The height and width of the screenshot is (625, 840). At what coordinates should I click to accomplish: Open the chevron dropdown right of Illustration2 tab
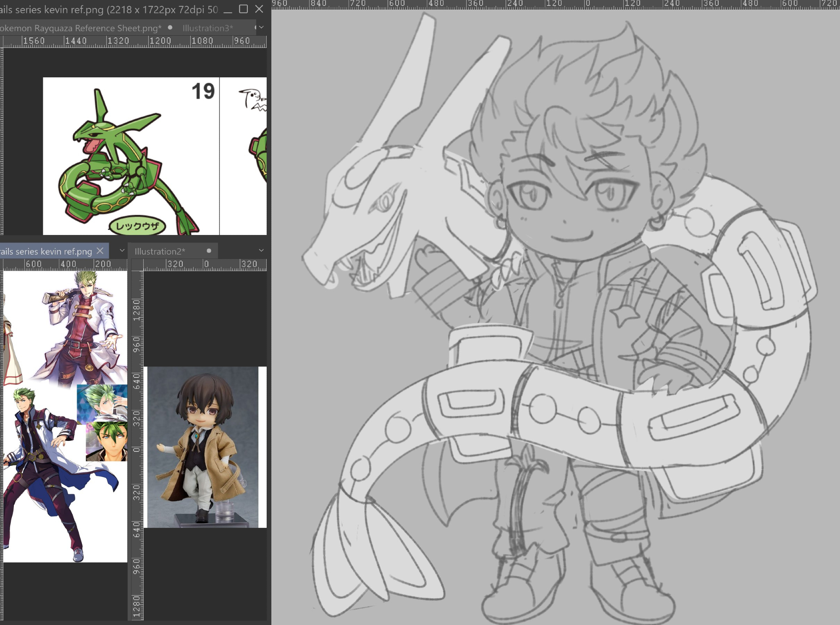(261, 251)
